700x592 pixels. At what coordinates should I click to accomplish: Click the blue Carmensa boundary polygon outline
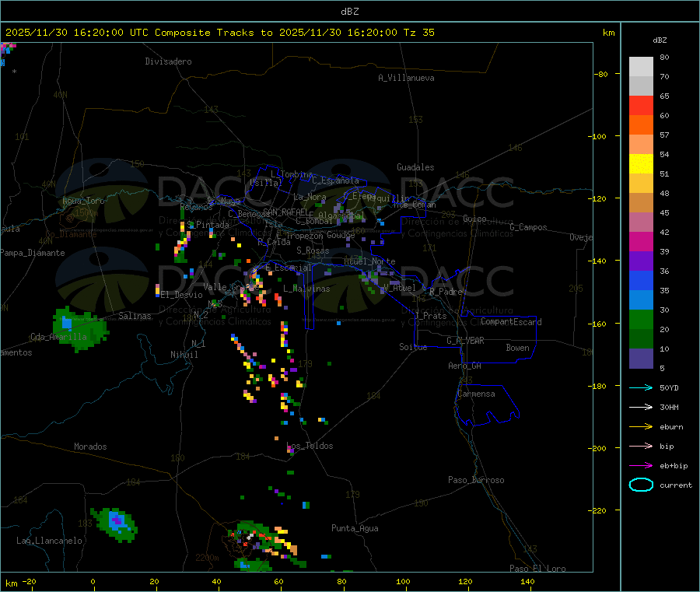click(x=488, y=405)
